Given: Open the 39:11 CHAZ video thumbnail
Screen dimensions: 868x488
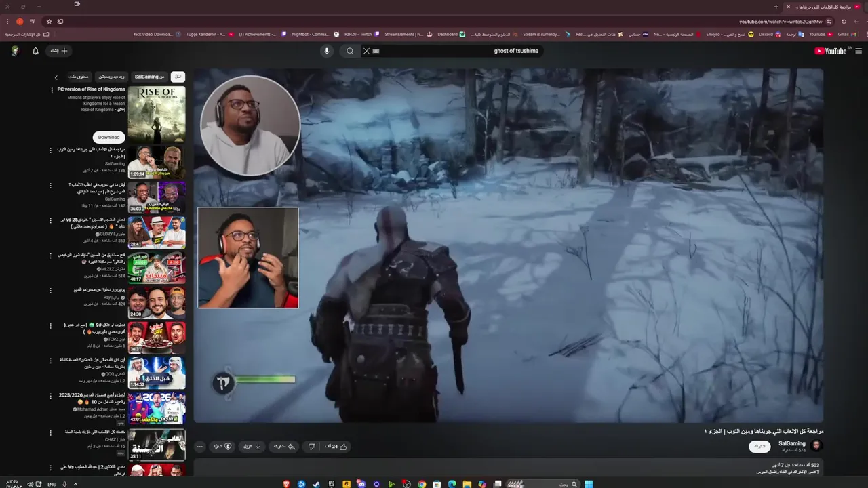Looking at the screenshot, I should tap(157, 445).
